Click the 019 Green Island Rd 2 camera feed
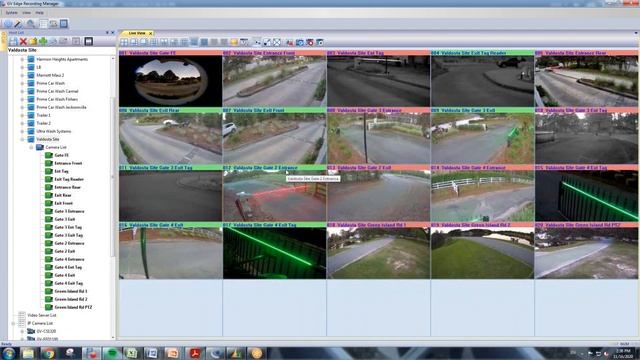 [x=482, y=253]
